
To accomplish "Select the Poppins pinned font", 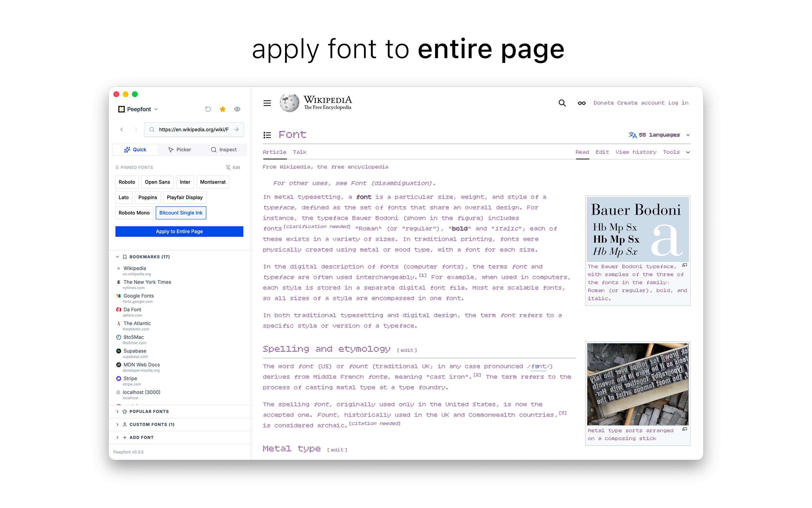I will click(x=148, y=197).
